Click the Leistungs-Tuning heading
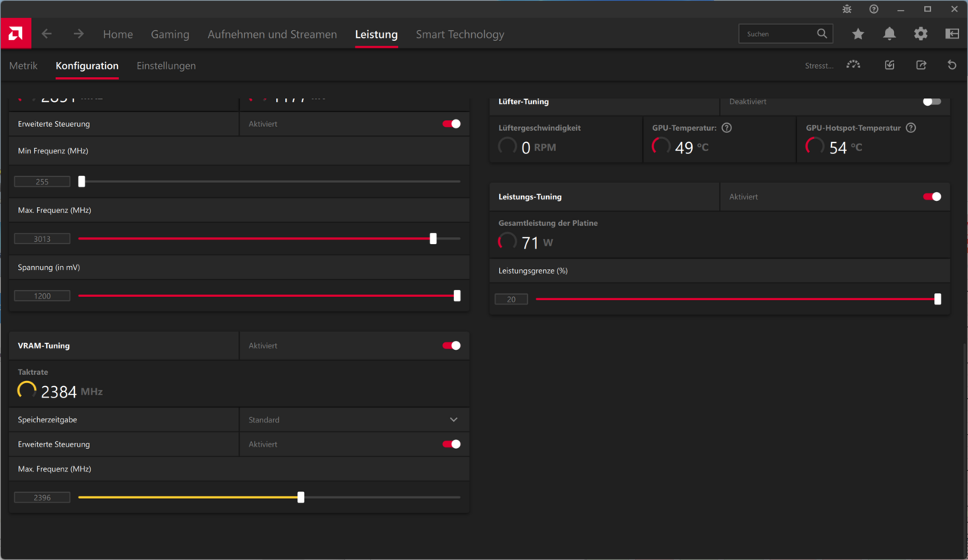This screenshot has height=560, width=968. (x=530, y=196)
